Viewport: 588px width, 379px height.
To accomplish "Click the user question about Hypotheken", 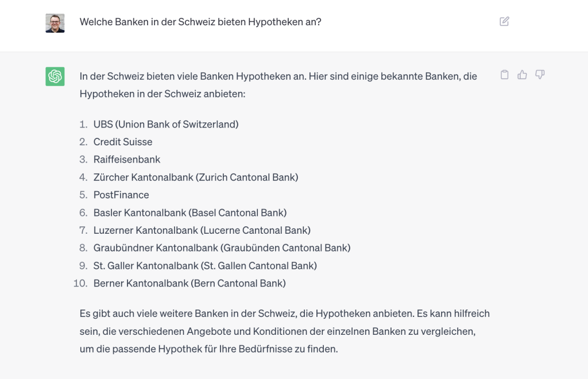I will tap(200, 22).
